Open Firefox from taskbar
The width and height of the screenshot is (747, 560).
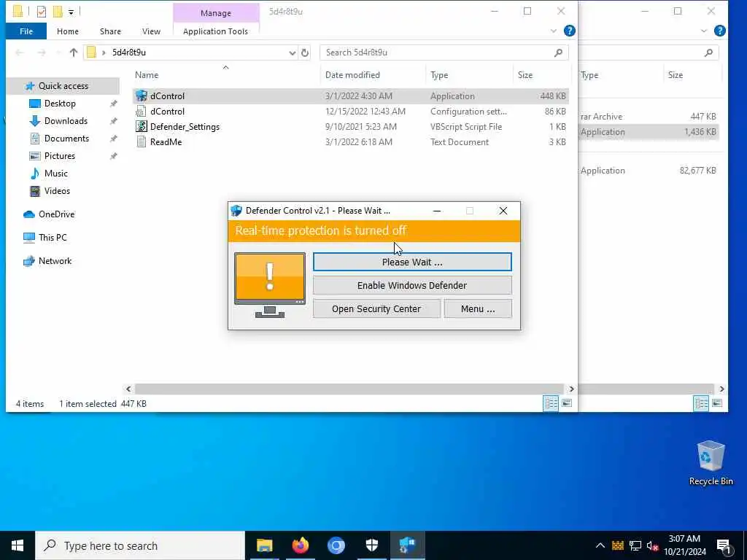pos(300,545)
